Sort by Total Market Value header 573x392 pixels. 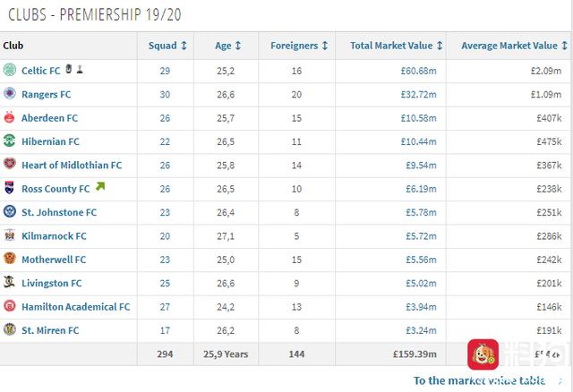point(396,46)
